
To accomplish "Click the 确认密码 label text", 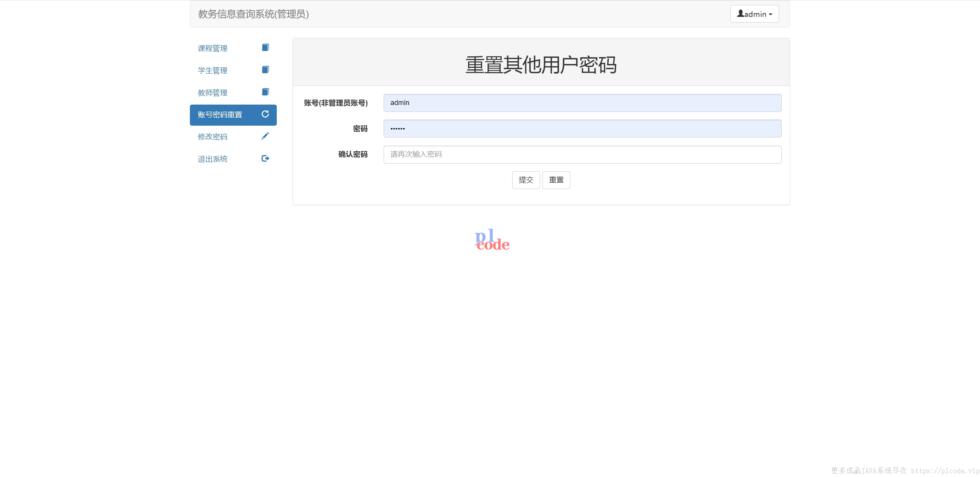I will tap(353, 154).
